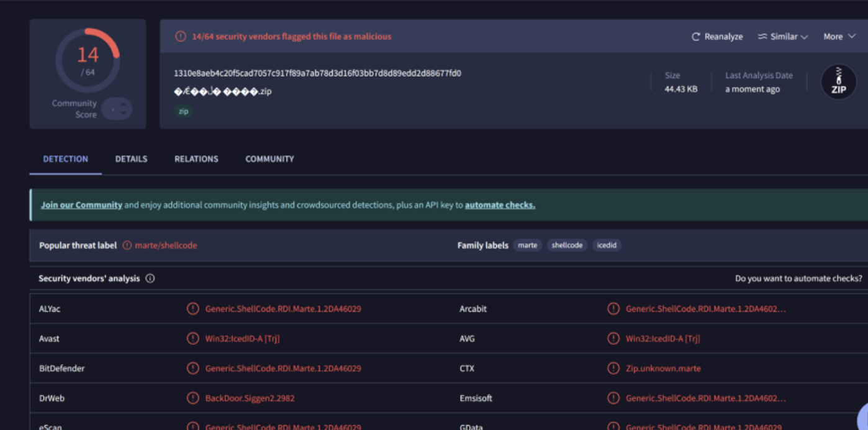Click the alert icon in the Arcabit row
Viewport: 868px width, 430px height.
point(613,309)
